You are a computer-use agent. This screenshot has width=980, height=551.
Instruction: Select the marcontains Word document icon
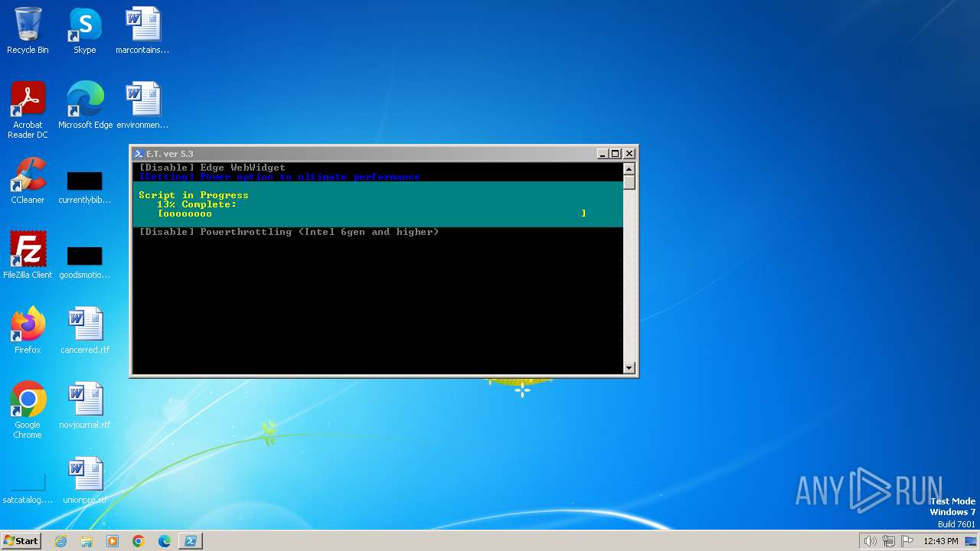pyautogui.click(x=142, y=31)
